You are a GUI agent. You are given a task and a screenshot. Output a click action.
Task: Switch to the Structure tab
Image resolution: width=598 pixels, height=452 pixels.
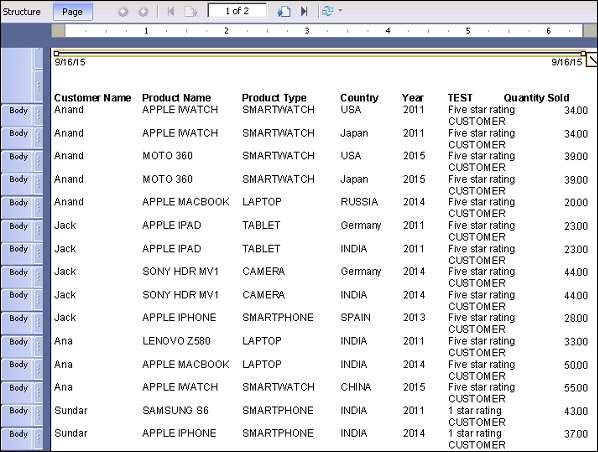22,11
